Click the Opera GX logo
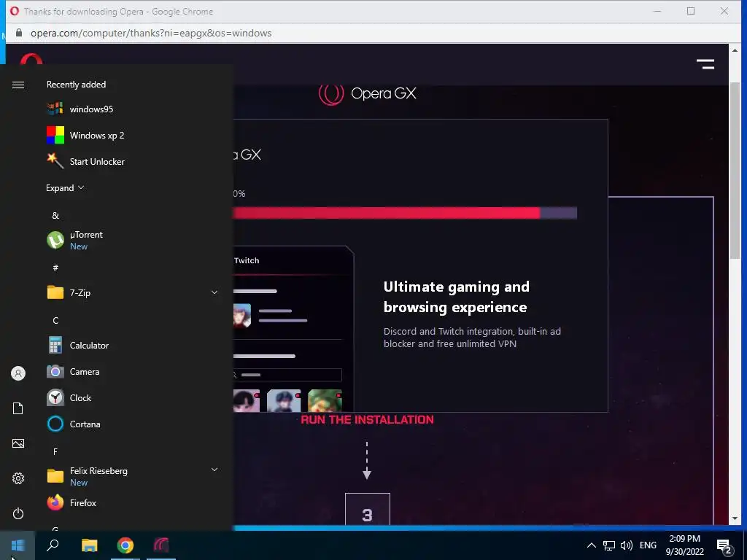Screen dimensions: 747x560 pyautogui.click(x=367, y=93)
